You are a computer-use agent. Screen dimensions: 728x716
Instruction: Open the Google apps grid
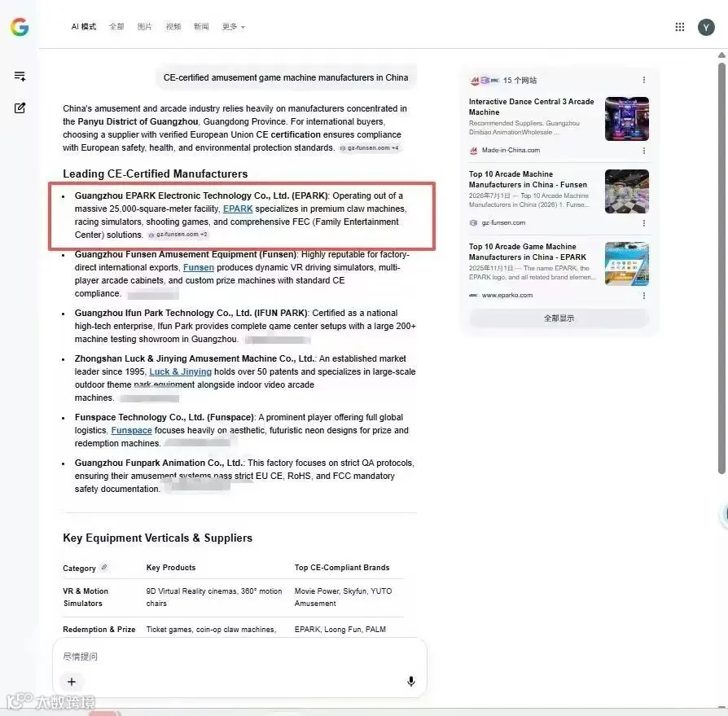pos(680,27)
